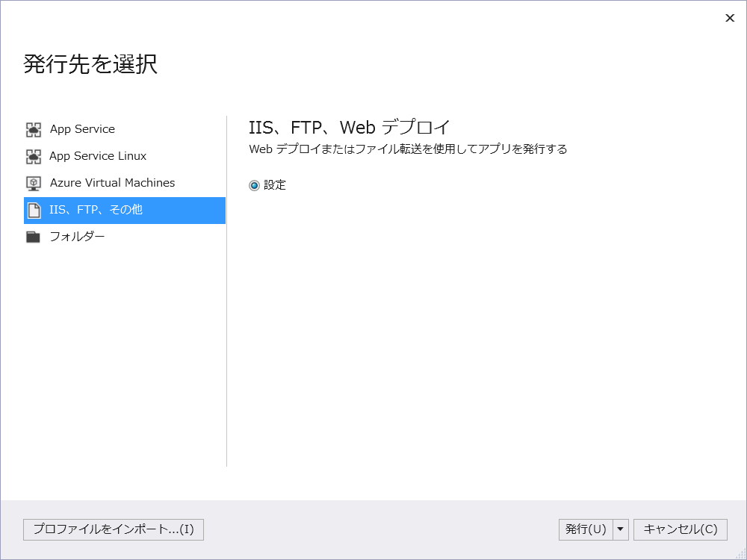Click the Azure Virtual Machines monitor icon

coord(34,183)
